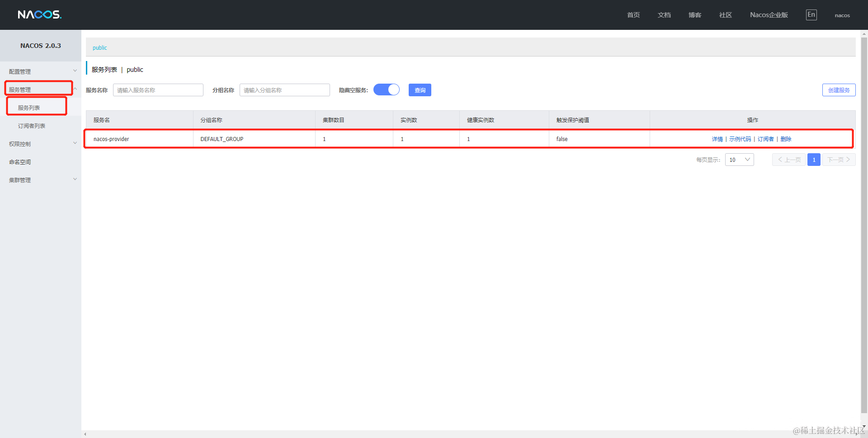The width and height of the screenshot is (868, 438).
Task: Open 命名空间 in the sidebar
Action: (x=20, y=162)
